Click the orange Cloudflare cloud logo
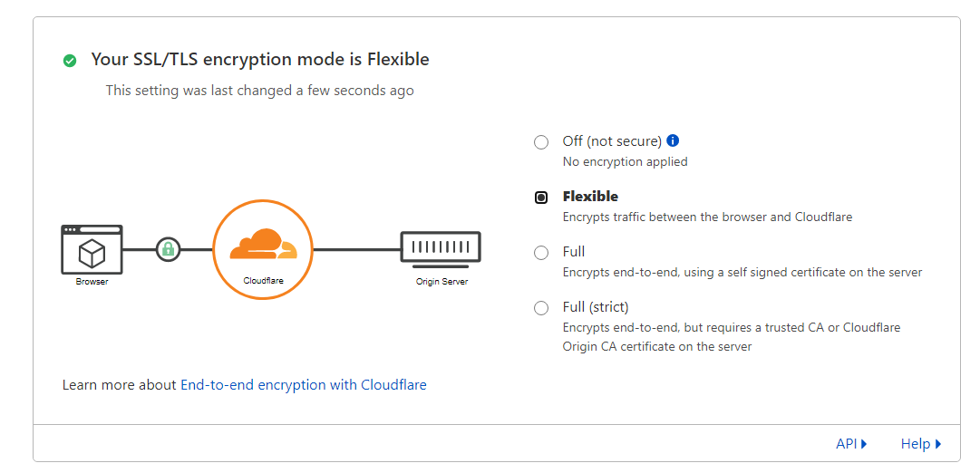 click(x=262, y=245)
